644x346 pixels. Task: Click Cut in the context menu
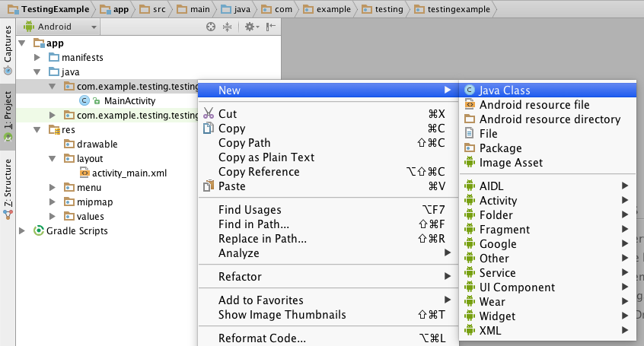pyautogui.click(x=228, y=114)
